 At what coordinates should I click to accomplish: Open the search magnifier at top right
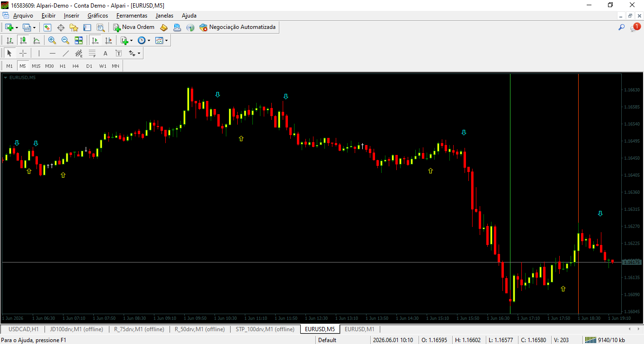[x=622, y=27]
